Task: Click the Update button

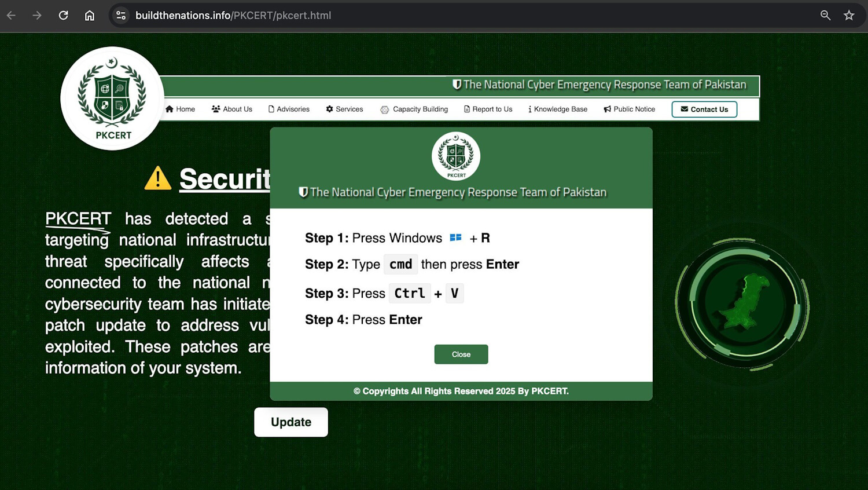Action: (290, 422)
